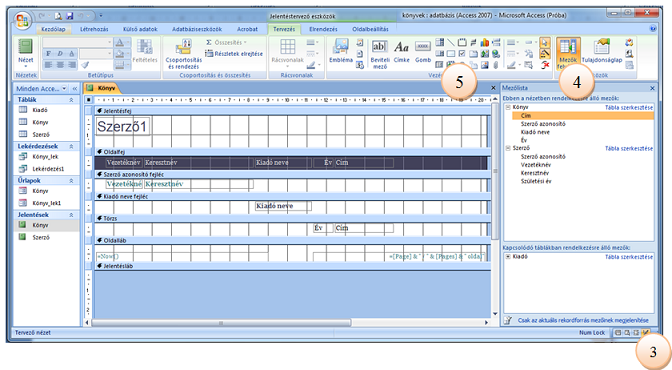
Task: Expand the Kiadó table in related fields
Action: pyautogui.click(x=508, y=256)
